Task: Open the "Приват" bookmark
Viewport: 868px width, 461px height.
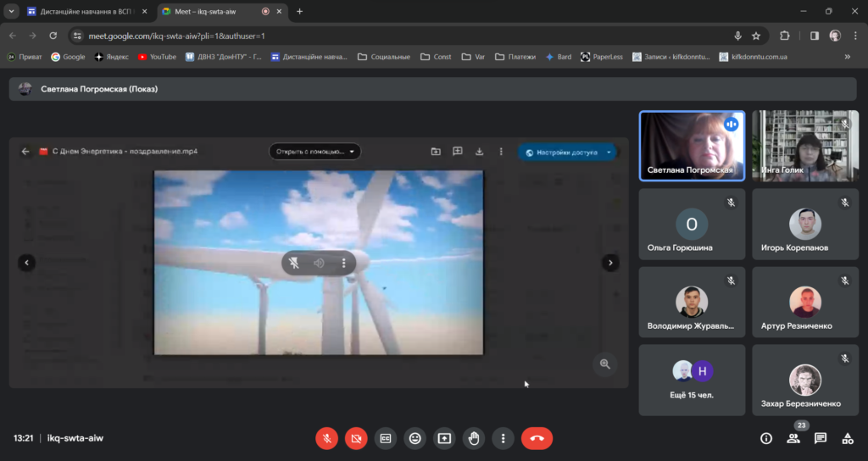Action: (25, 57)
